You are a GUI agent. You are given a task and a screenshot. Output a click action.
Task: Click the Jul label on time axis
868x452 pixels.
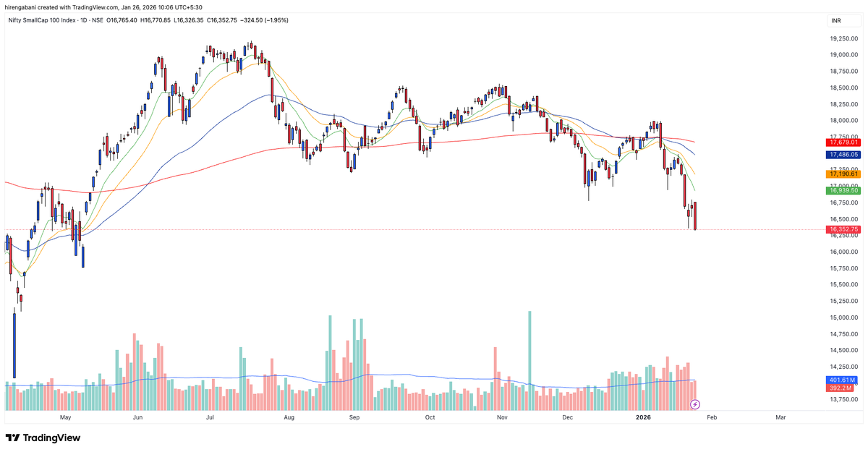(x=210, y=417)
